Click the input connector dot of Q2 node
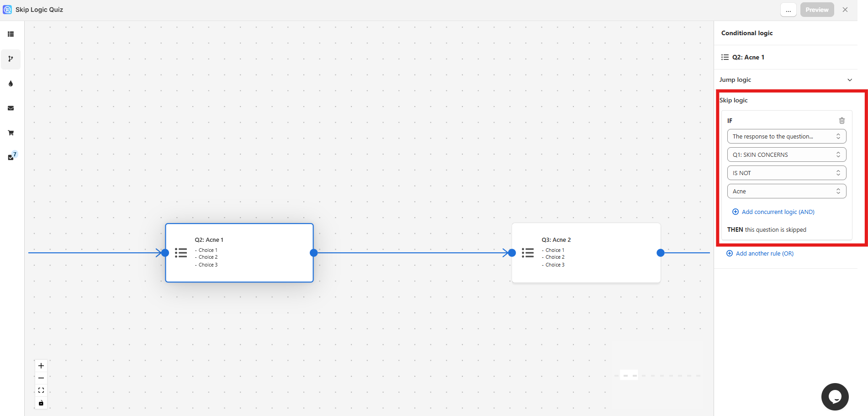The height and width of the screenshot is (416, 868). click(x=165, y=253)
